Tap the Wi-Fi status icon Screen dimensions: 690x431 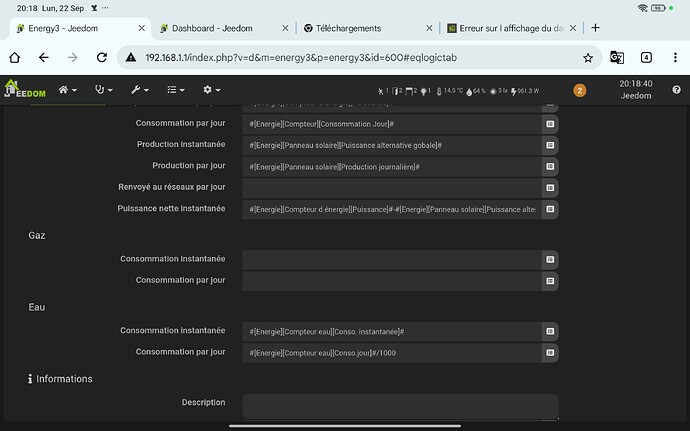point(642,8)
